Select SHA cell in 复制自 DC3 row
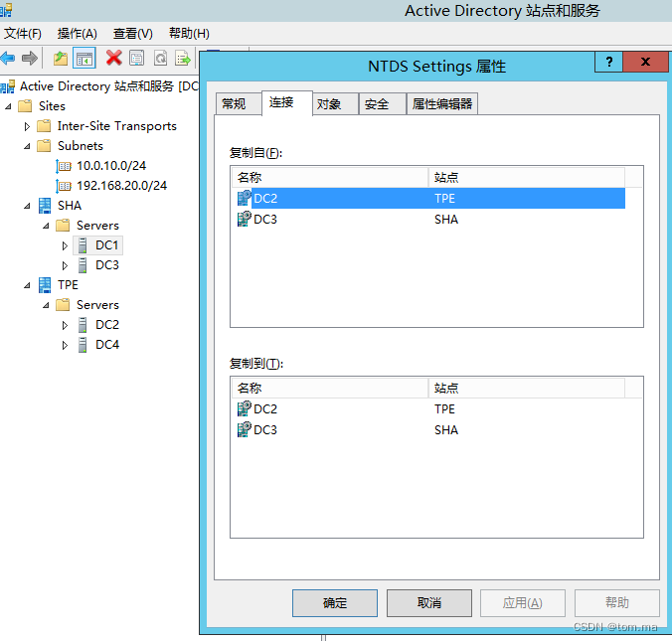672x641 pixels. click(446, 220)
